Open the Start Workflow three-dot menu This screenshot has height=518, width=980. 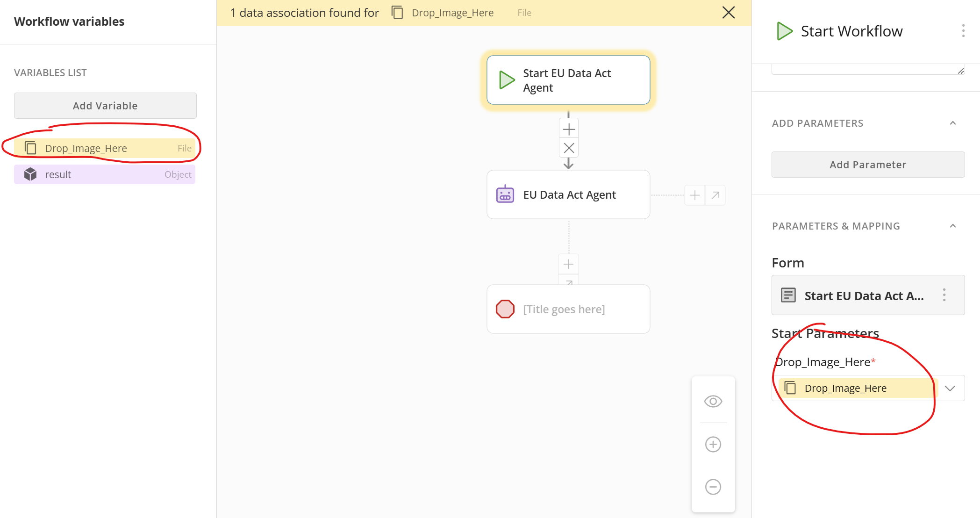click(963, 31)
